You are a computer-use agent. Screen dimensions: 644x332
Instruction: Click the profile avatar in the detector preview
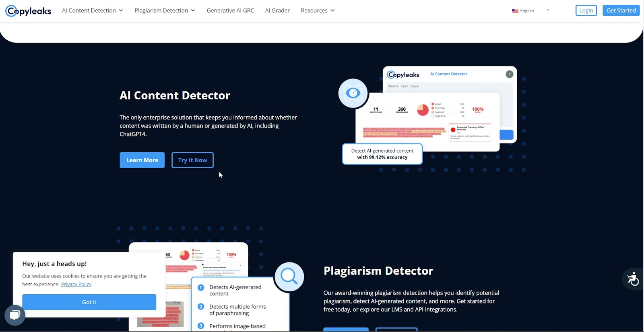pos(509,74)
